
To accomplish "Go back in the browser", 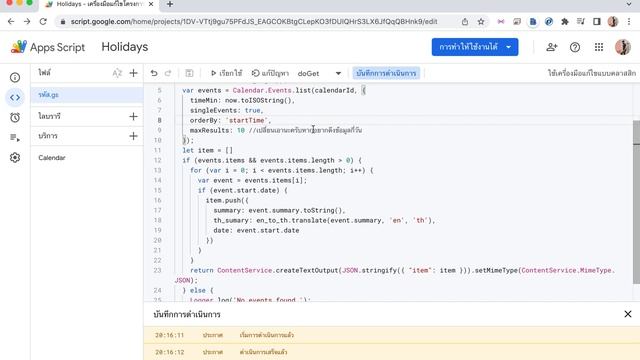I will [11, 22].
